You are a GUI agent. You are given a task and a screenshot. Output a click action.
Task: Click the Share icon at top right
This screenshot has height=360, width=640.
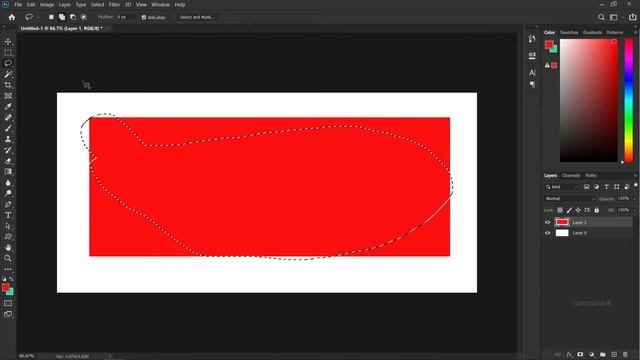(x=632, y=17)
